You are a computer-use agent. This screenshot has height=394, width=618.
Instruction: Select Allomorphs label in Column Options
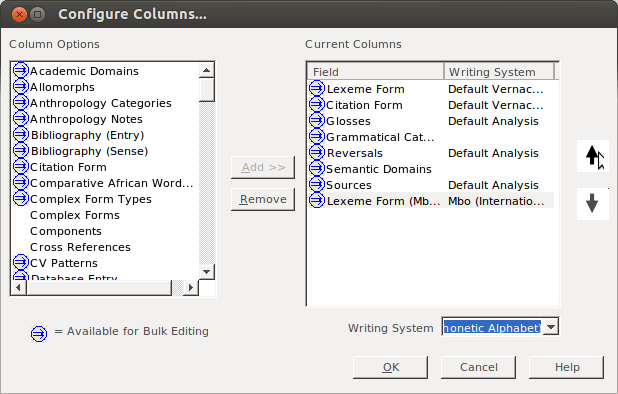(62, 87)
